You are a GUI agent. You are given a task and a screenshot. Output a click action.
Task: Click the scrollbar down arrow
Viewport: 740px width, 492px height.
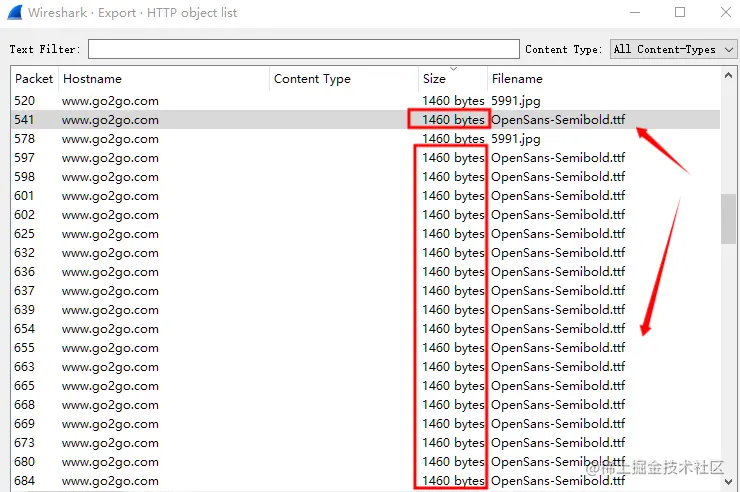[x=728, y=482]
